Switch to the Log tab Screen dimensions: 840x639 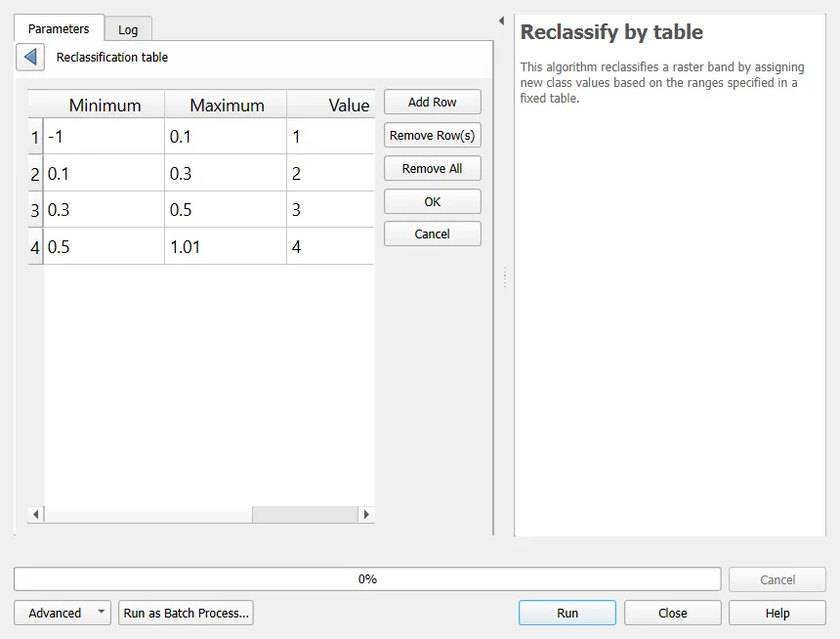(128, 29)
